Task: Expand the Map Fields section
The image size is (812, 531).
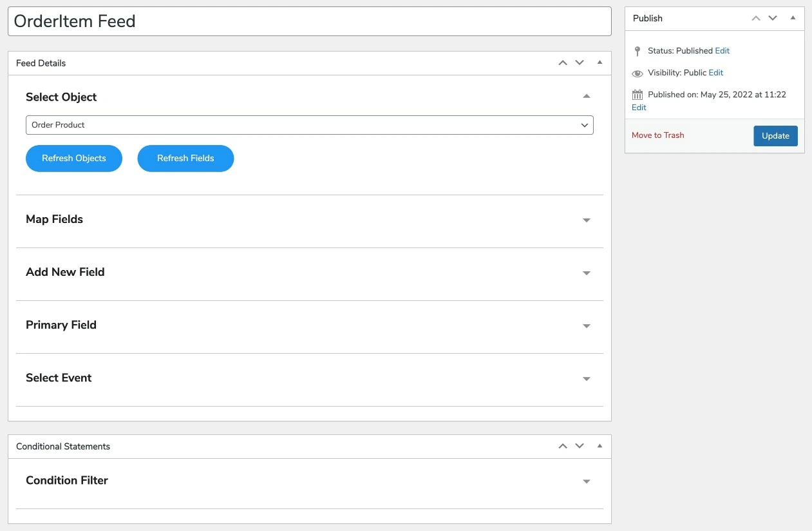Action: pyautogui.click(x=586, y=220)
